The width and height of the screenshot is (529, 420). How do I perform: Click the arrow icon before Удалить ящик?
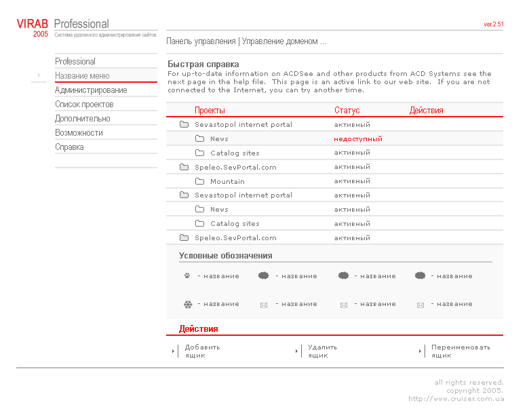coord(296,351)
